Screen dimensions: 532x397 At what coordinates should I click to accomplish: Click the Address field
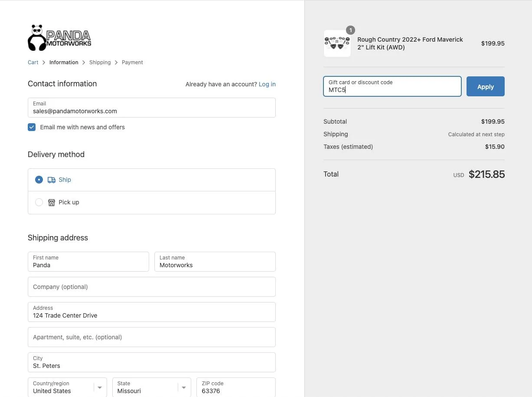(x=152, y=312)
